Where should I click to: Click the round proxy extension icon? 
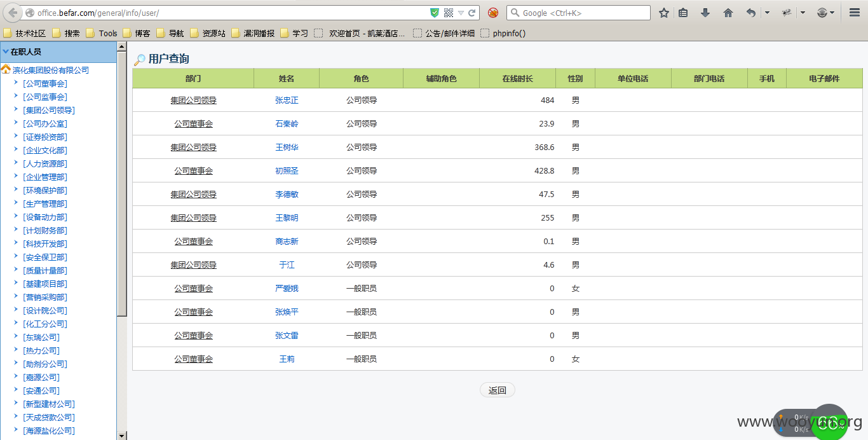pos(822,13)
